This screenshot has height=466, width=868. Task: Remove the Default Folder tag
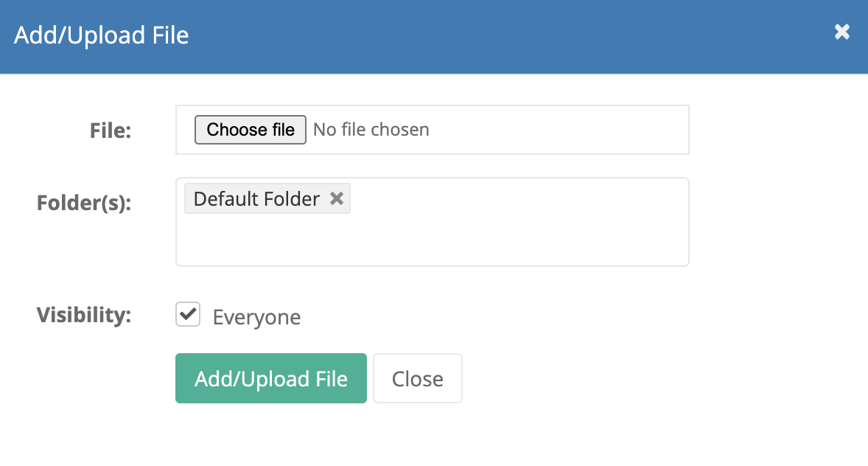[337, 198]
